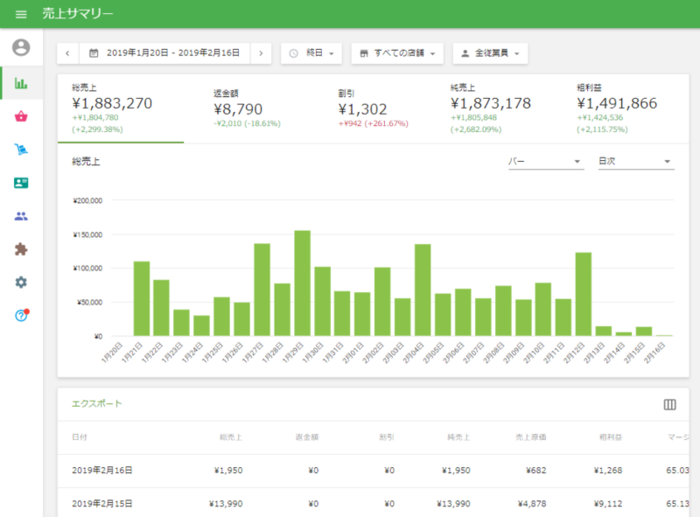Go to inventory management trolley icon
Screen dimensions: 700x517
[x=21, y=150]
